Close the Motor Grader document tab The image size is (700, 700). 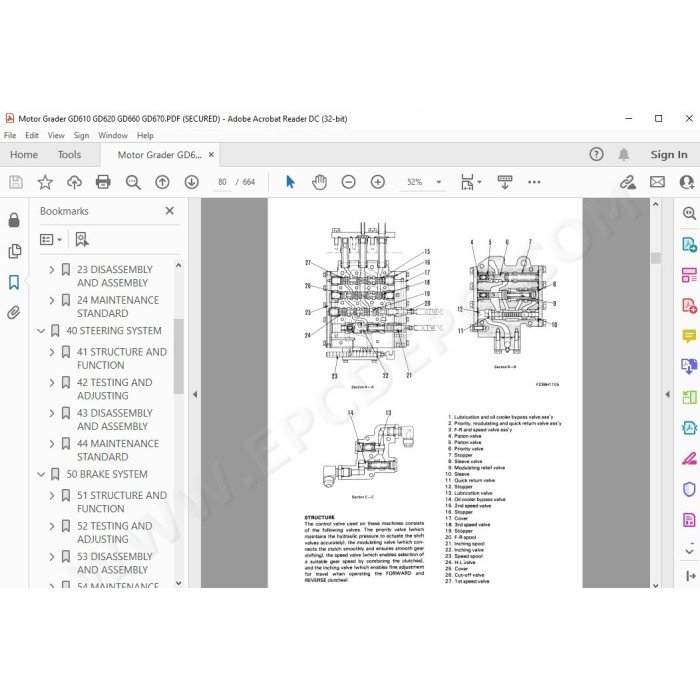pyautogui.click(x=211, y=154)
